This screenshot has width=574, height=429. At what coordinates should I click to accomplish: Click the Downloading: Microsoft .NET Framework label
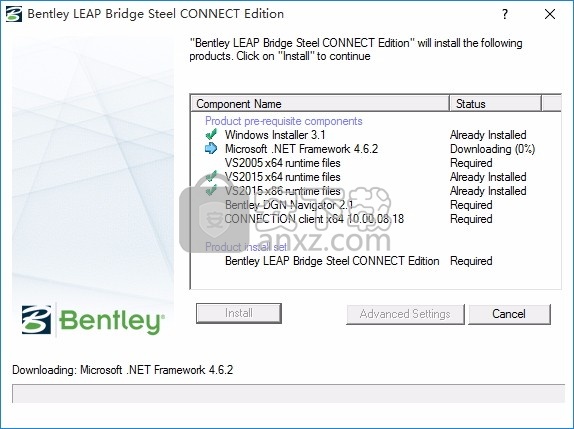click(x=123, y=370)
